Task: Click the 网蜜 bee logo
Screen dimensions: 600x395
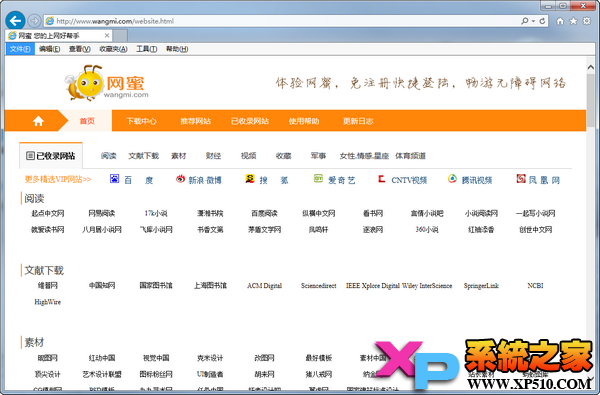Action: pos(106,82)
